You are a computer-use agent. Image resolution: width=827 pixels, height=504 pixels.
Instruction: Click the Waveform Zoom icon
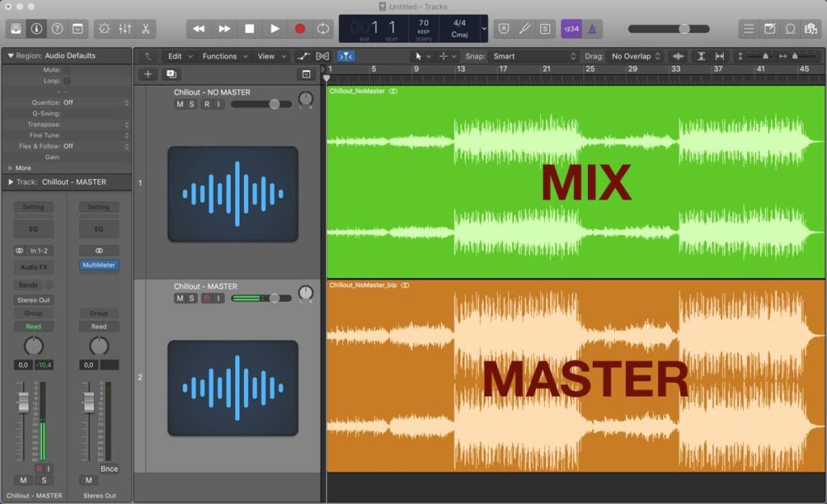click(678, 57)
